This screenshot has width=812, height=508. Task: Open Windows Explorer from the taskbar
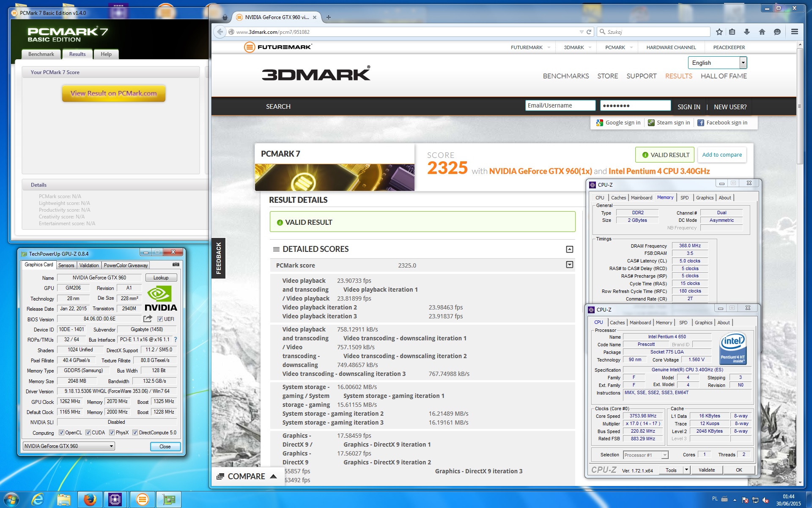pyautogui.click(x=63, y=500)
